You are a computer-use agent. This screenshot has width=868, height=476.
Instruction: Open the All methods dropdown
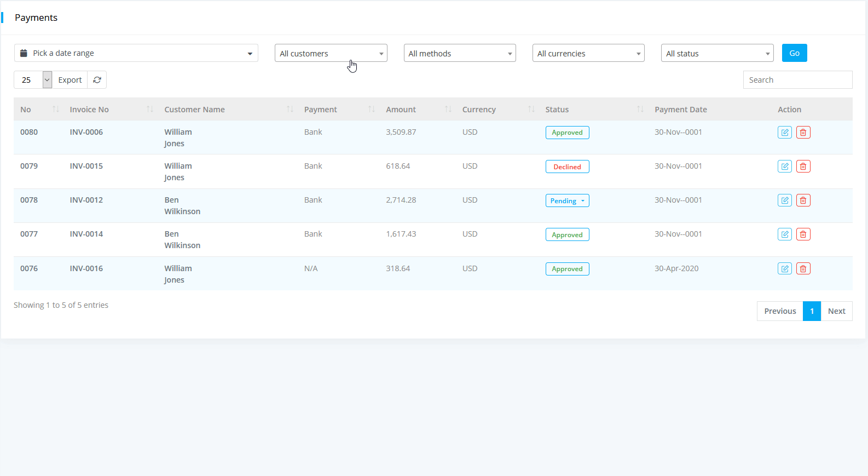(x=459, y=53)
